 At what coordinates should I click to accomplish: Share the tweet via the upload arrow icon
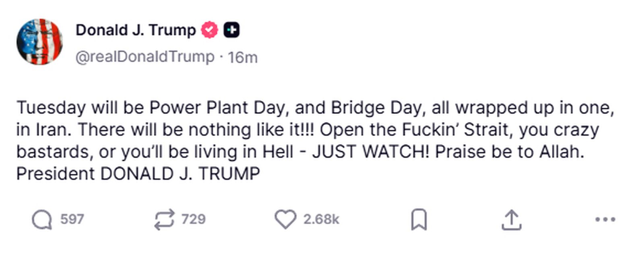(x=512, y=219)
